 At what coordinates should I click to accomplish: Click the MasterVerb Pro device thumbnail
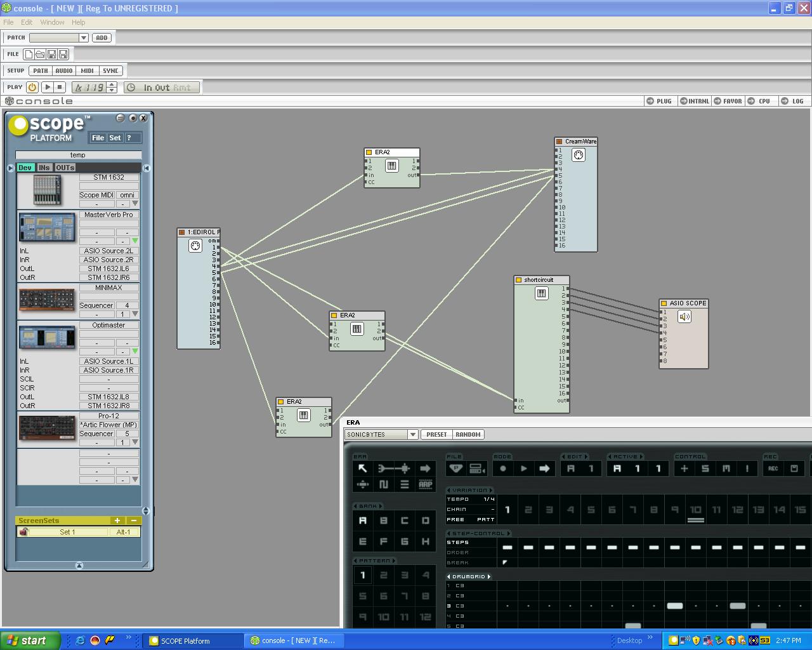click(47, 228)
